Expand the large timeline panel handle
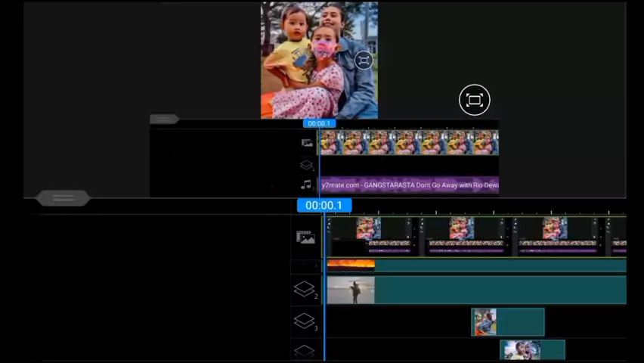Image resolution: width=644 pixels, height=363 pixels. click(63, 198)
